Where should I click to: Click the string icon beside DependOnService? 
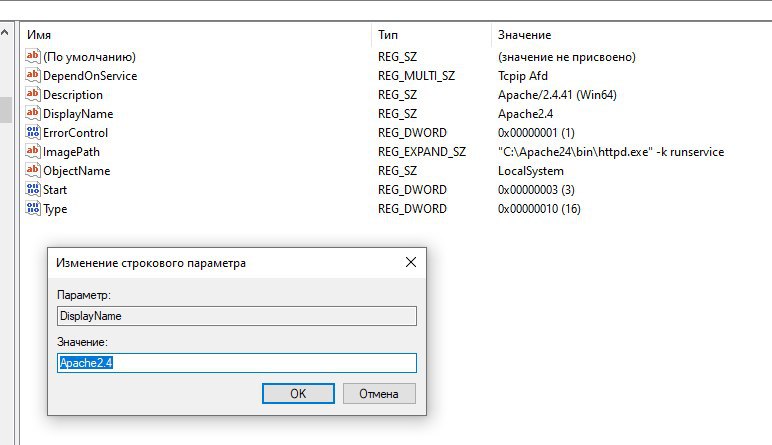(32, 75)
